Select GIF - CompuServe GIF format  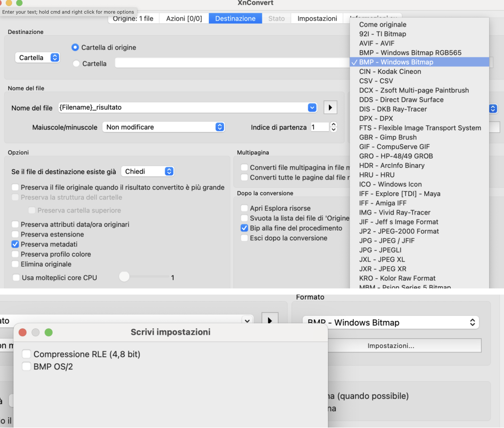pyautogui.click(x=419, y=147)
